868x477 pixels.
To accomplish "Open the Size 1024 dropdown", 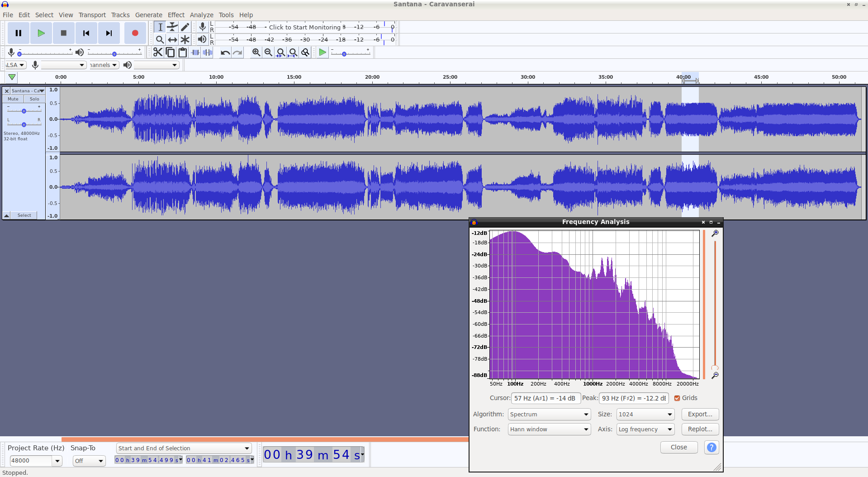I will pos(645,414).
